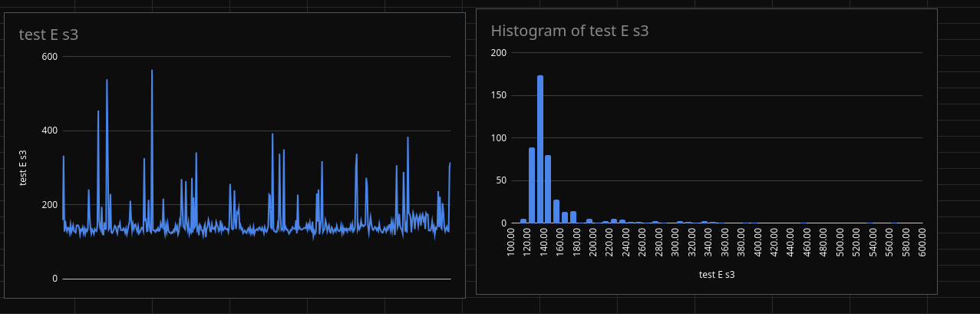Image resolution: width=980 pixels, height=314 pixels.
Task: Click the histogram bar above the 160.00 label
Action: (556, 212)
